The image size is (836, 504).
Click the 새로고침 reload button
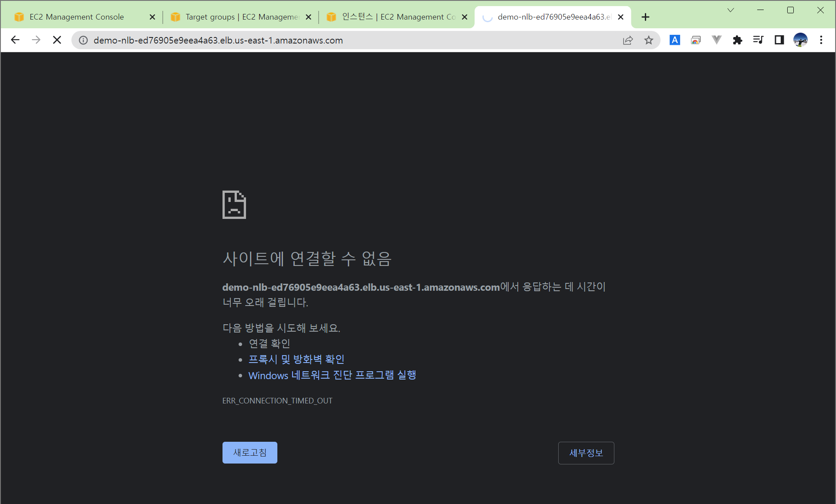pyautogui.click(x=249, y=453)
